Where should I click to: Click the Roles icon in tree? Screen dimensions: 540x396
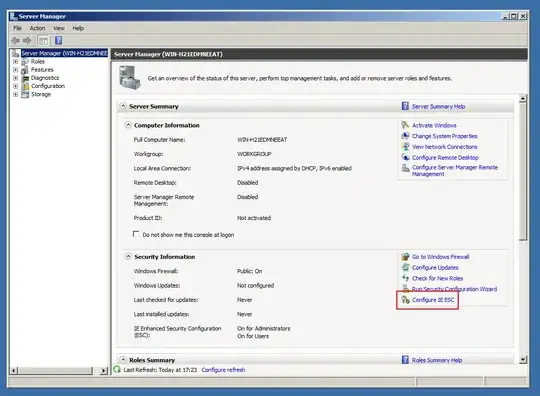coord(25,62)
